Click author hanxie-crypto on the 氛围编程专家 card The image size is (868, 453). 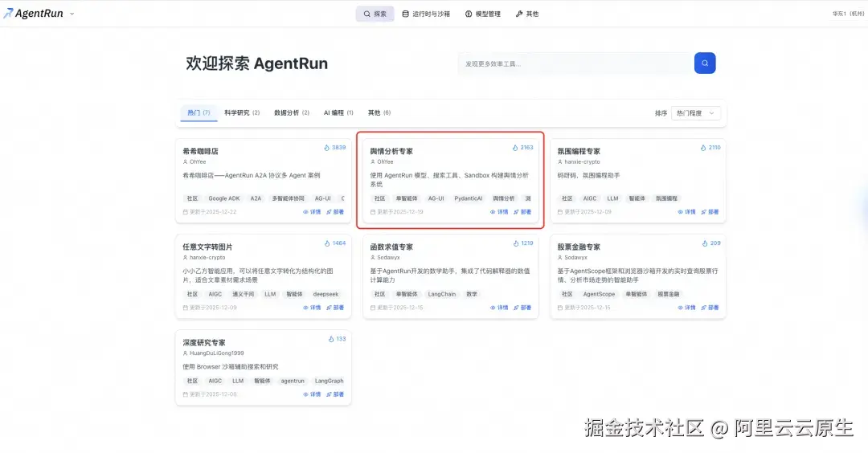click(x=579, y=162)
